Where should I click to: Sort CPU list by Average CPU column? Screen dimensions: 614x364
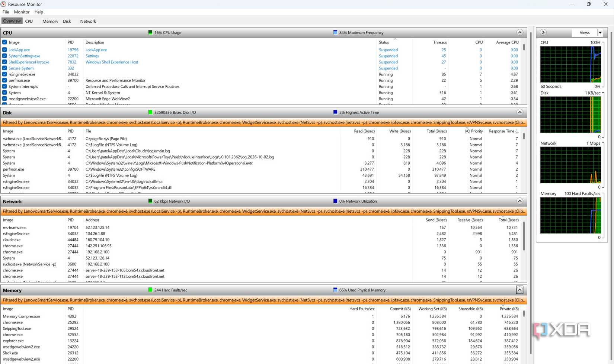pos(507,42)
